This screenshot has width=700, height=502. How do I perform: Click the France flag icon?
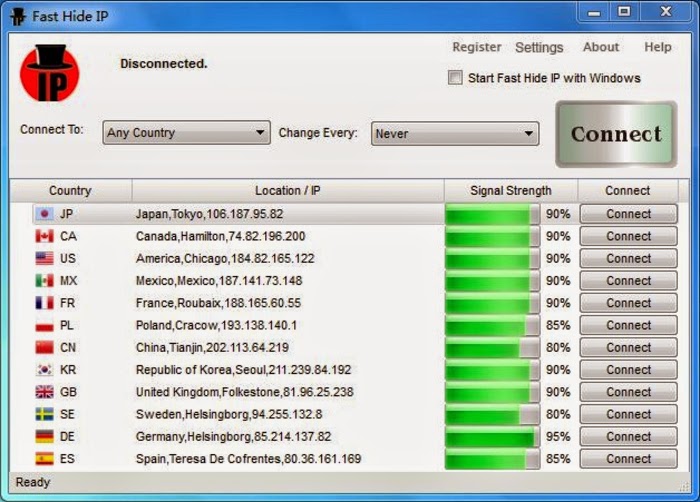(44, 303)
